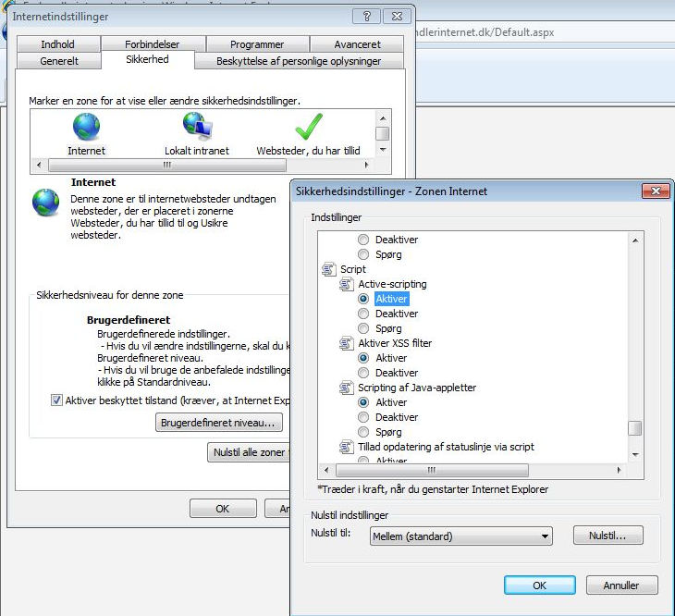Viewport: 675px width, 616px height.
Task: Click the Script category icon
Action: [x=329, y=269]
